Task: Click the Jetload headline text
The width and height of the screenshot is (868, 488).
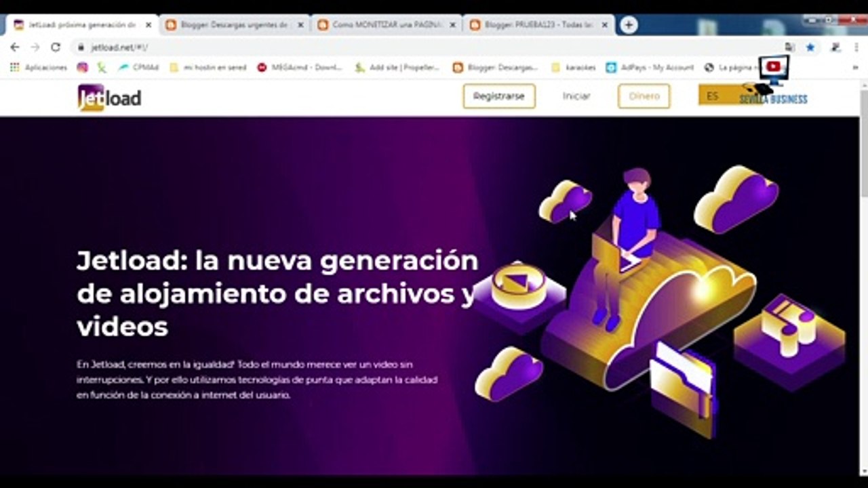Action: point(278,293)
